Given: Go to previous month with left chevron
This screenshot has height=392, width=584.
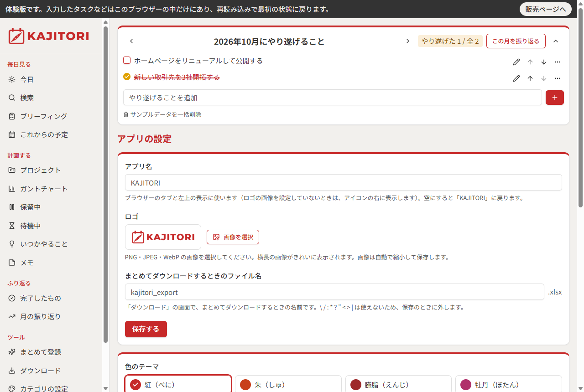Looking at the screenshot, I should pyautogui.click(x=131, y=41).
